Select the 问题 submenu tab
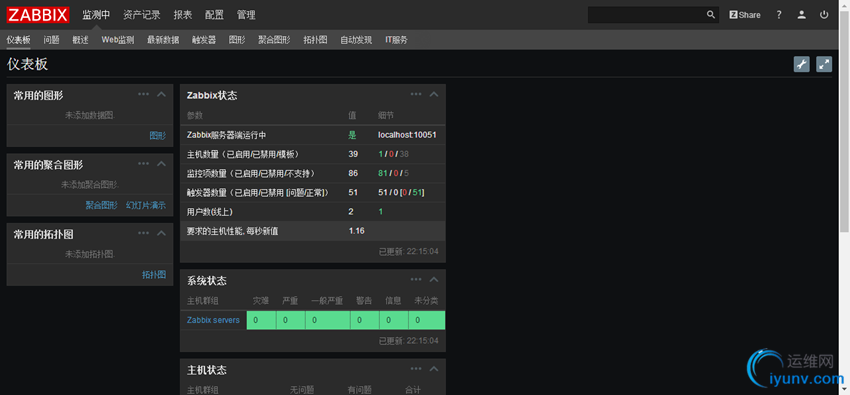The width and height of the screenshot is (850, 395). [51, 40]
